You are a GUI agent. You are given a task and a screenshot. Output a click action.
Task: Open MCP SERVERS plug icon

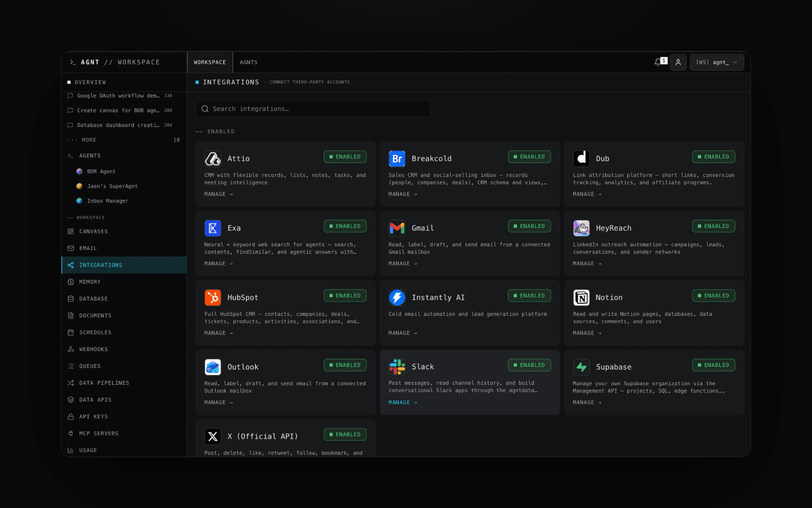coord(70,433)
